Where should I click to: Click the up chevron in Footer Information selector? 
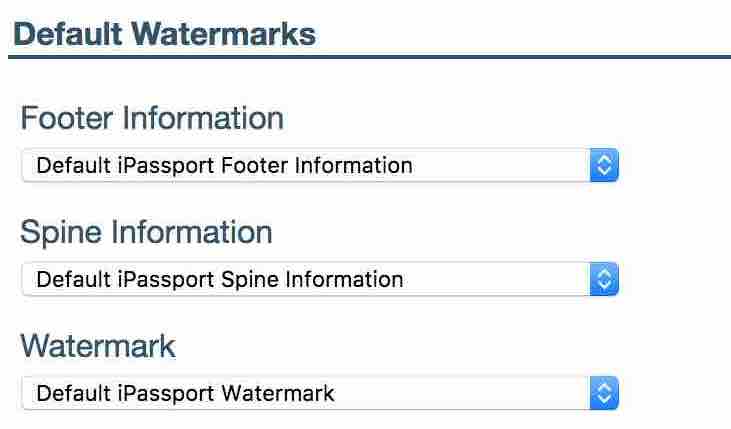click(603, 160)
